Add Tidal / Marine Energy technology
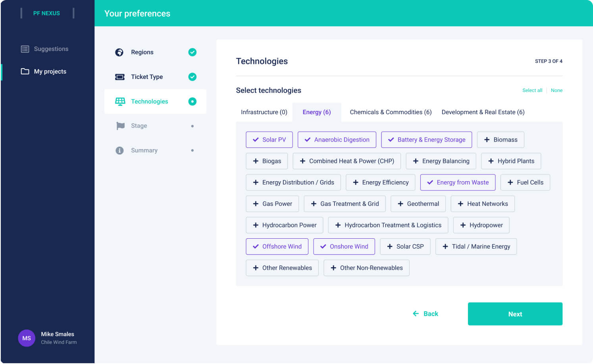Image resolution: width=593 pixels, height=364 pixels. pyautogui.click(x=476, y=247)
